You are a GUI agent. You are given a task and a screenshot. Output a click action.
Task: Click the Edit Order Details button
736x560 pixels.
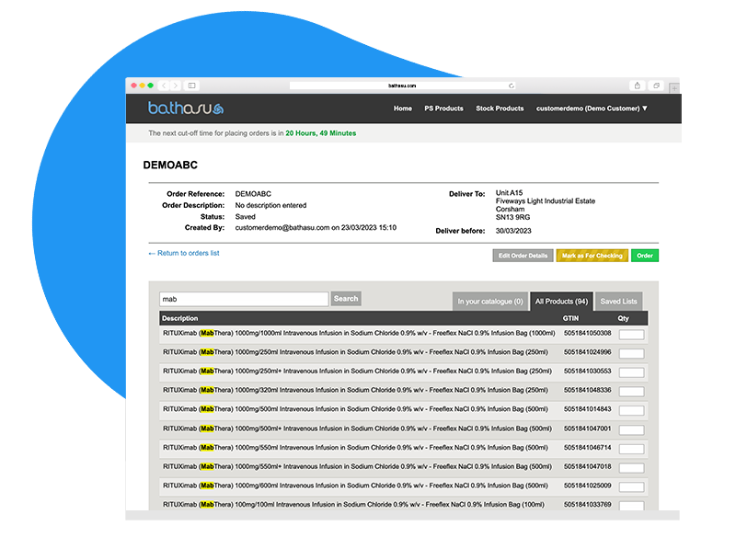coord(523,256)
